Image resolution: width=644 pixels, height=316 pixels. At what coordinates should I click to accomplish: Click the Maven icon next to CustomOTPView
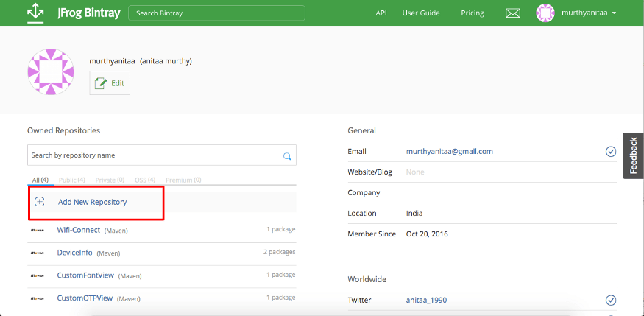point(38,298)
